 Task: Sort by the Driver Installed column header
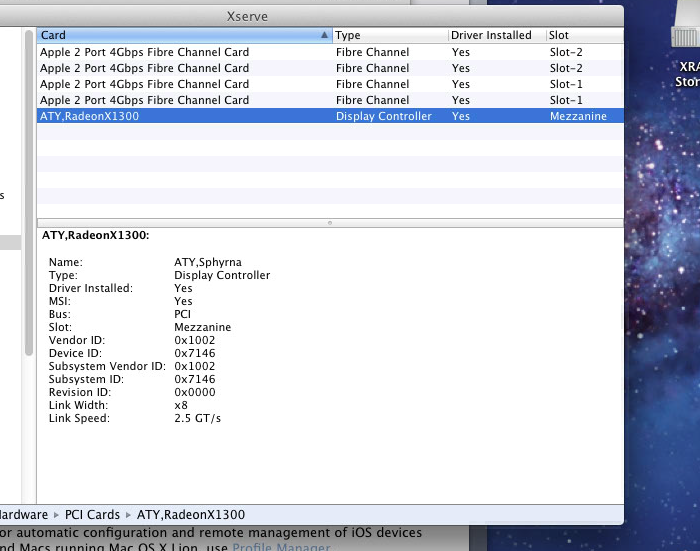tap(497, 35)
